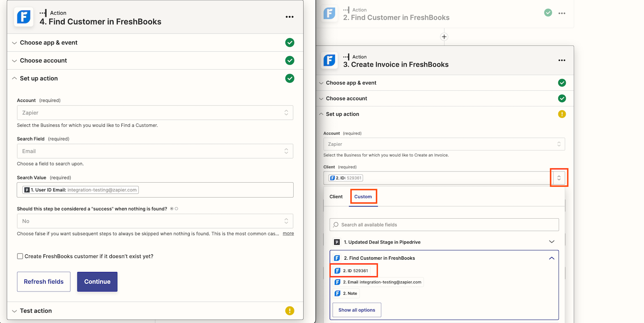Click the plus icon to add a step
The height and width of the screenshot is (323, 644).
(x=444, y=37)
